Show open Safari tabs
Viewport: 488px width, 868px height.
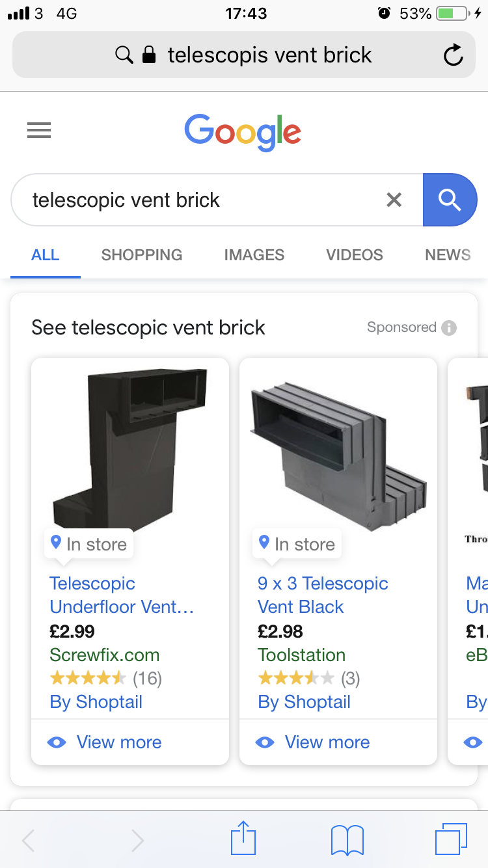click(450, 839)
